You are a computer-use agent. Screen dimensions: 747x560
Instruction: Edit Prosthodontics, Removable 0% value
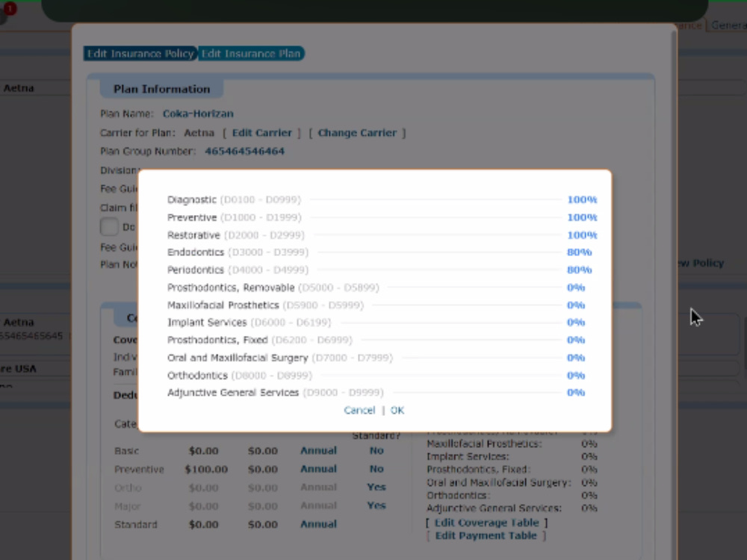(x=576, y=287)
